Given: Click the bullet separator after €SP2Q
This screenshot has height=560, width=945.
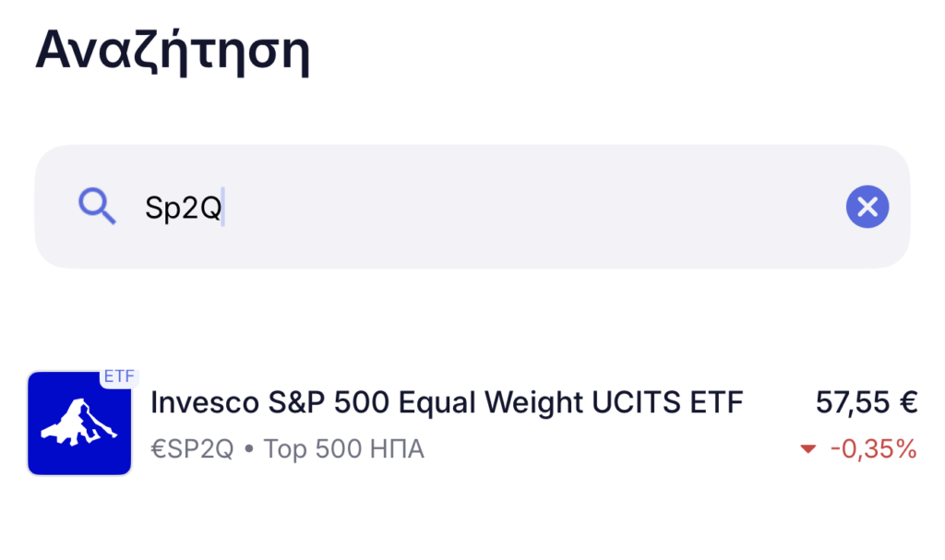Looking at the screenshot, I should point(249,449).
